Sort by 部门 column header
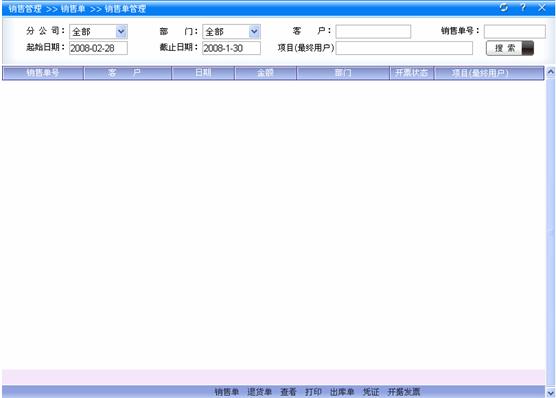 pyautogui.click(x=343, y=73)
